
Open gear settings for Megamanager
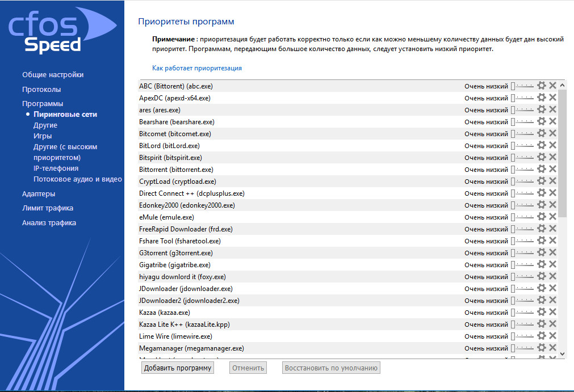pyautogui.click(x=542, y=348)
